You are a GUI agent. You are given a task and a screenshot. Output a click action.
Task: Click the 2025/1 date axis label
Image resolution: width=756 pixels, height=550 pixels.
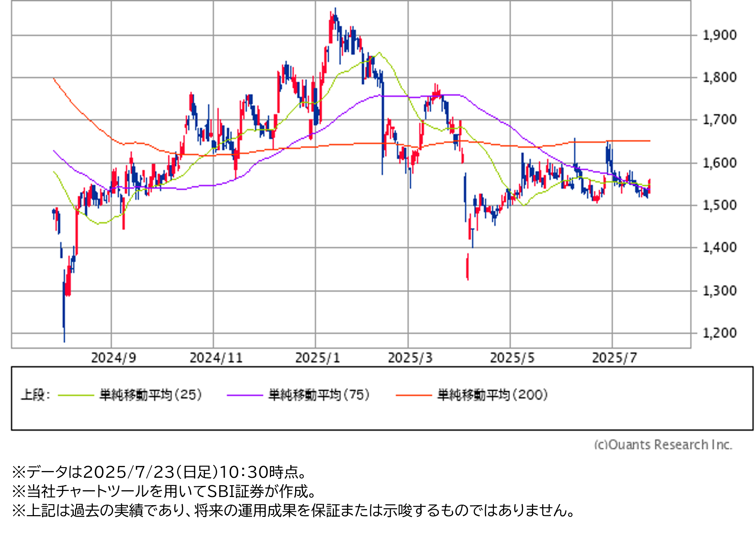tap(318, 358)
